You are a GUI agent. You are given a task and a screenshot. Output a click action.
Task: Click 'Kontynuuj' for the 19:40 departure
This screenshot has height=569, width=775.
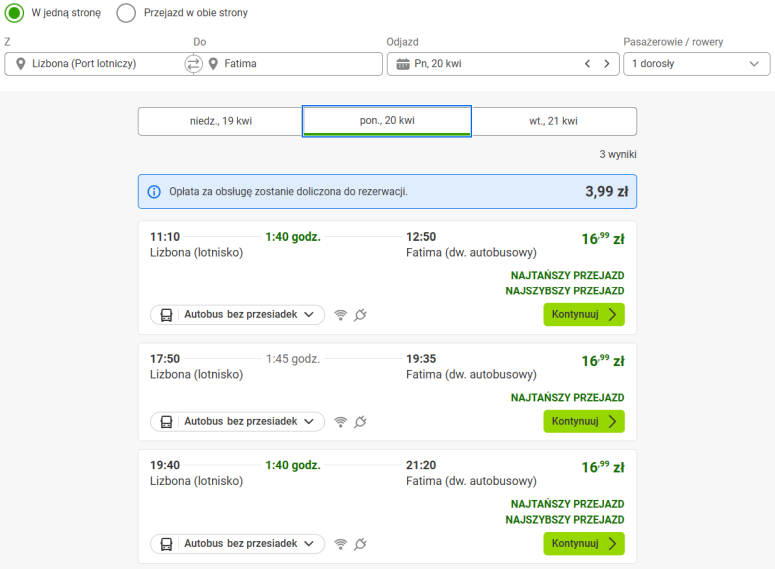(x=584, y=543)
